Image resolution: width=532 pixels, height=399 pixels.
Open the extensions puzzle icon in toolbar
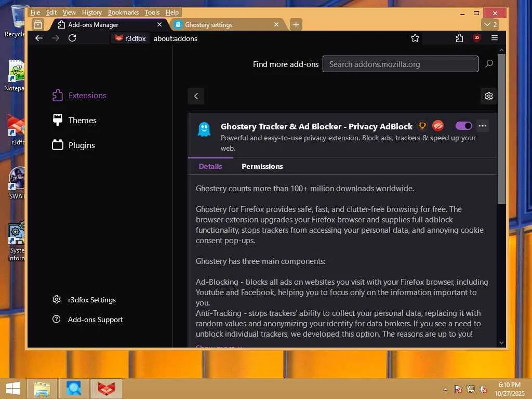[459, 38]
